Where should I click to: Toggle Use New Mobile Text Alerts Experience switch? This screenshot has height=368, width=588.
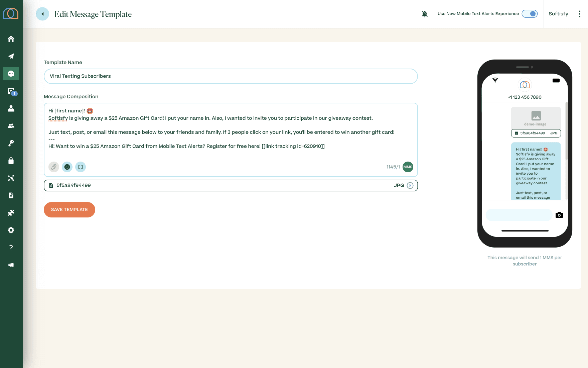(530, 14)
